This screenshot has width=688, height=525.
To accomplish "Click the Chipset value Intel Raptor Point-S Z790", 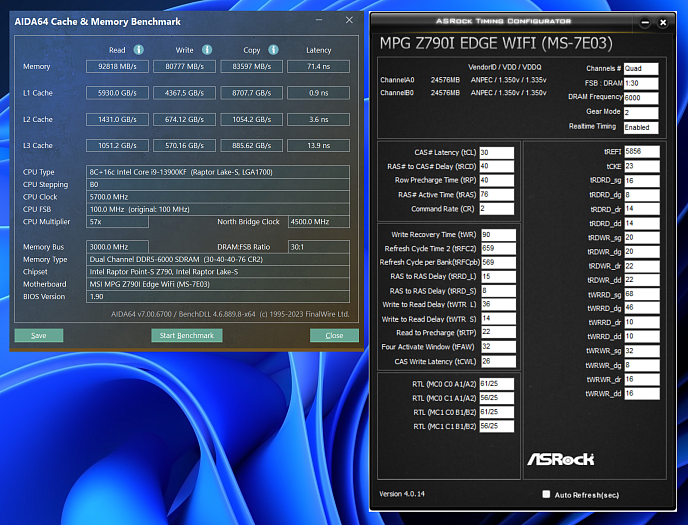I will 218,272.
